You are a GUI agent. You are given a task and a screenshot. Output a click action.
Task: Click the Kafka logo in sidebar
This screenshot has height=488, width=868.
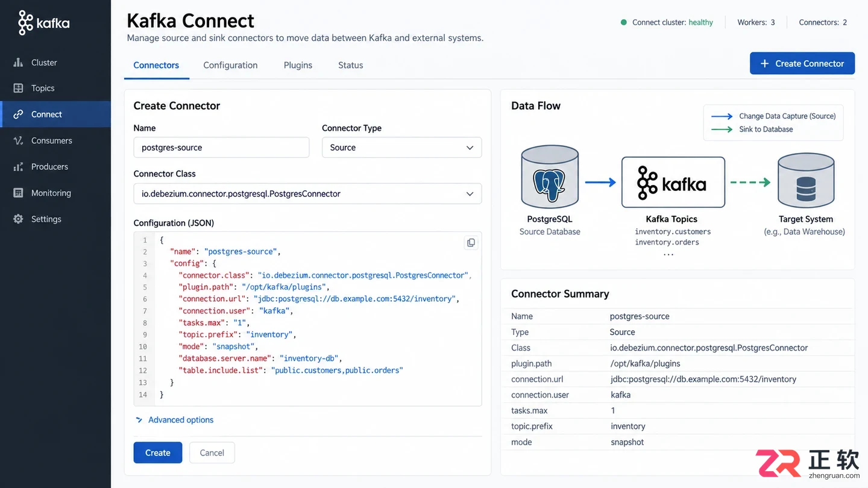(43, 23)
